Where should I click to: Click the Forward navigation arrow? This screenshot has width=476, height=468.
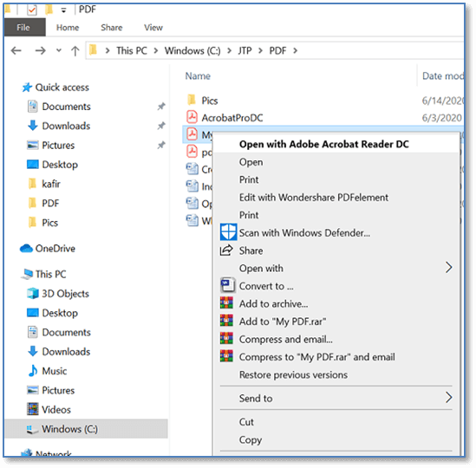pyautogui.click(x=40, y=50)
